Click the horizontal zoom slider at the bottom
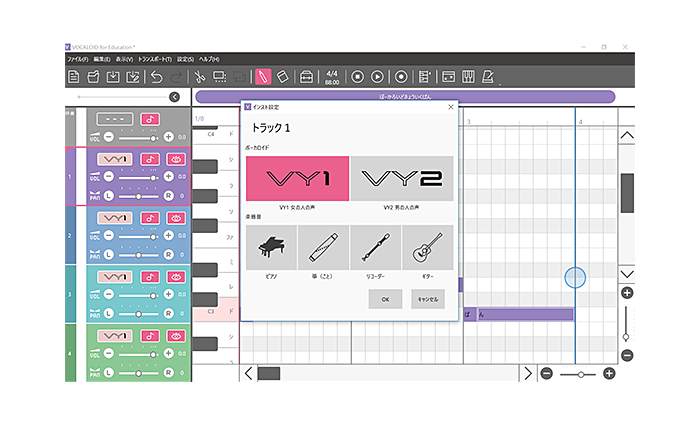Image resolution: width=700 pixels, height=424 pixels. click(x=578, y=374)
